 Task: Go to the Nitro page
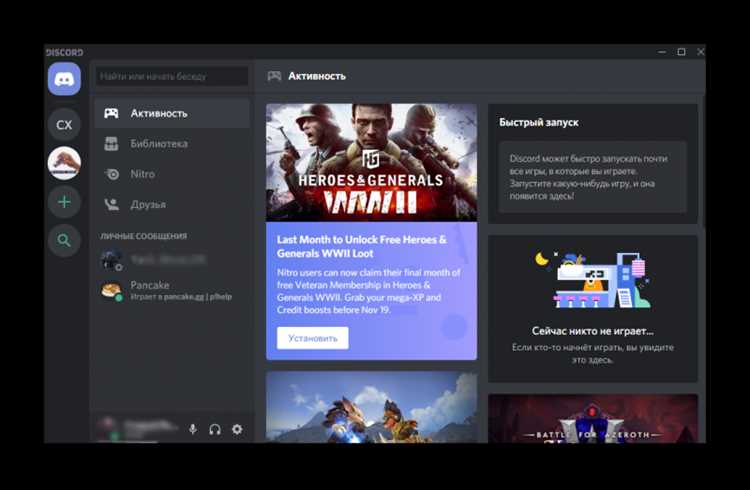172,174
